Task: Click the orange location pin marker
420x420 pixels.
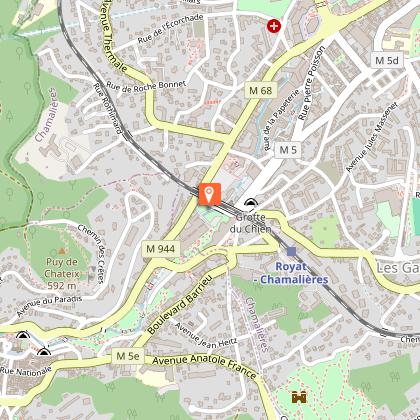Action: click(x=210, y=194)
